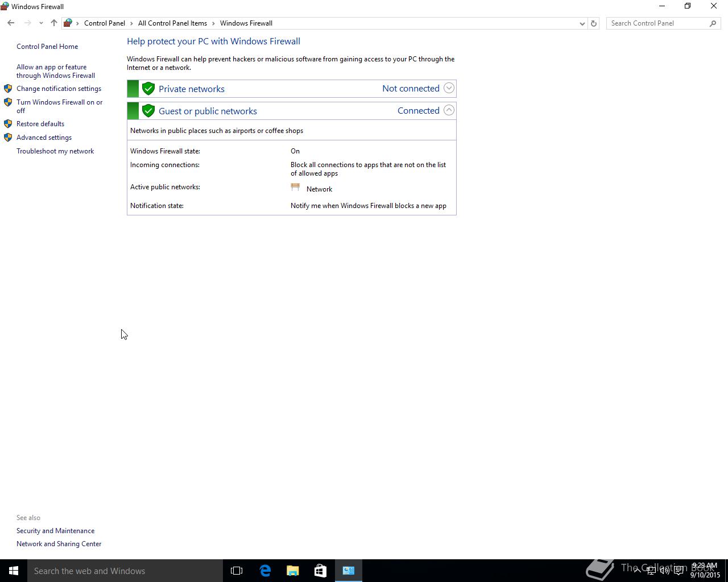Click the Private networks heading
The image size is (728, 582).
[192, 89]
